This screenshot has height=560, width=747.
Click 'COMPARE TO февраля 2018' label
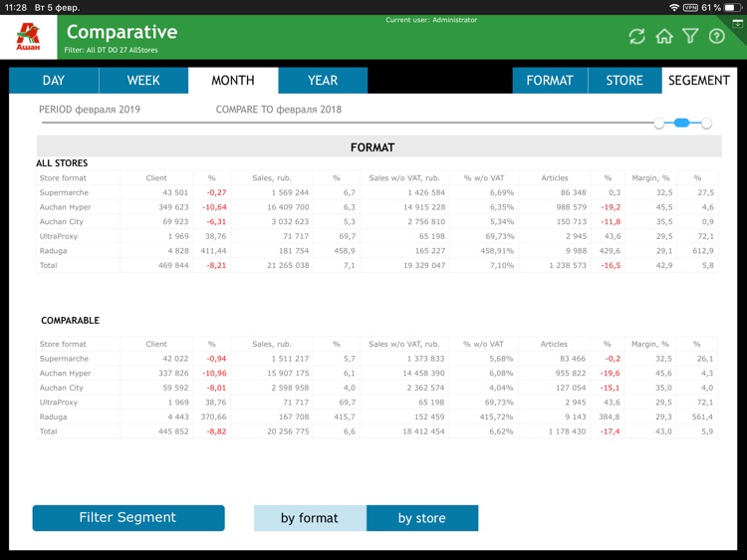pos(279,110)
